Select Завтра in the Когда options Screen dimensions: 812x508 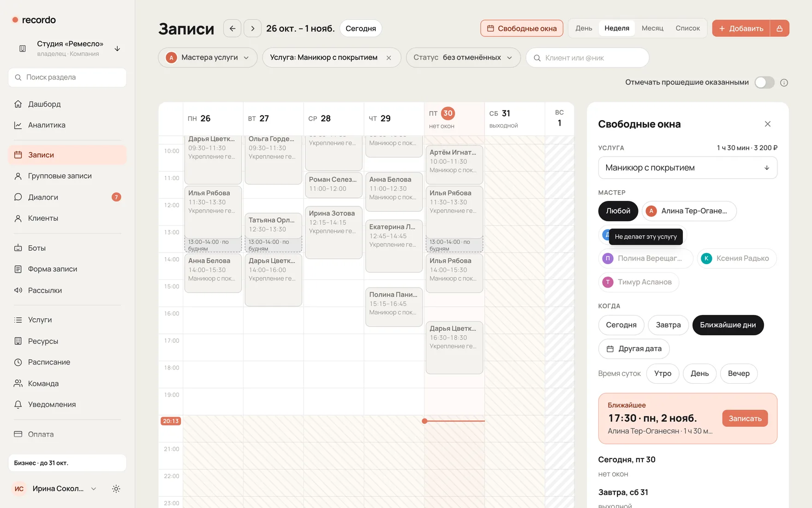point(668,325)
